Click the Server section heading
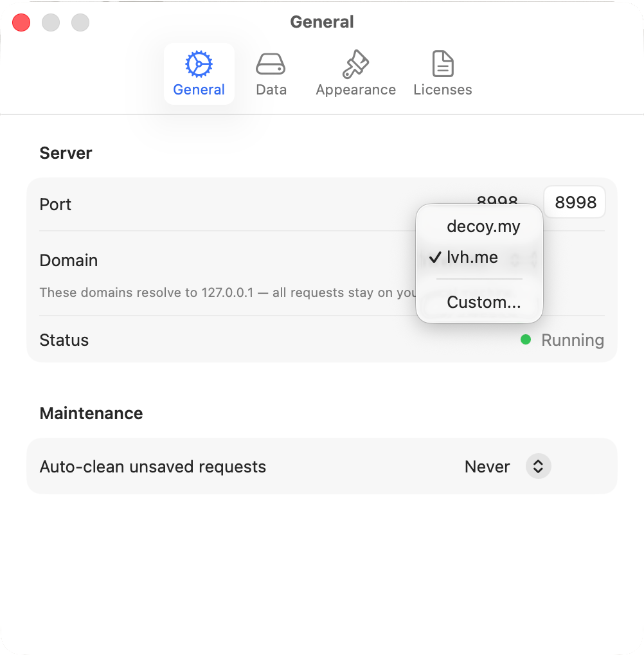 coord(66,152)
